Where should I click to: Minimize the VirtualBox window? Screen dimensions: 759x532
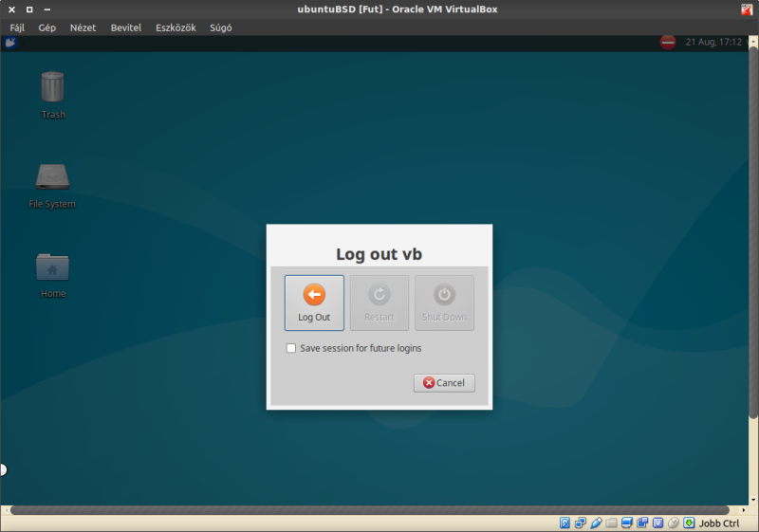click(46, 9)
